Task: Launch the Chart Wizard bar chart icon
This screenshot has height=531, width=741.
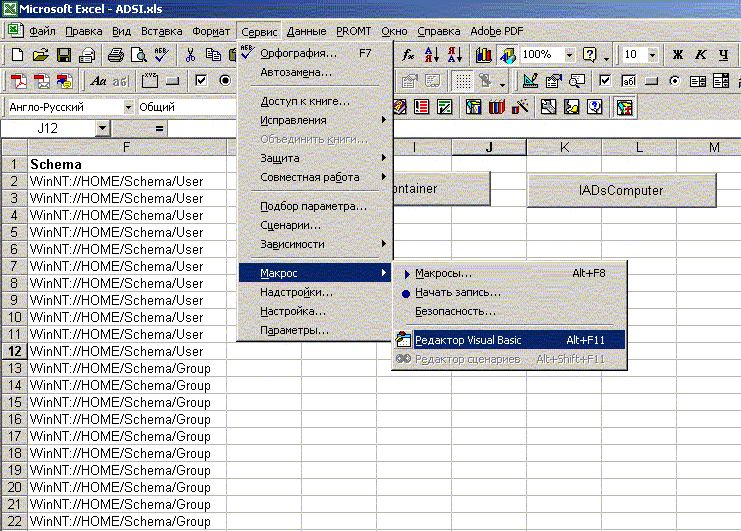Action: coord(483,55)
